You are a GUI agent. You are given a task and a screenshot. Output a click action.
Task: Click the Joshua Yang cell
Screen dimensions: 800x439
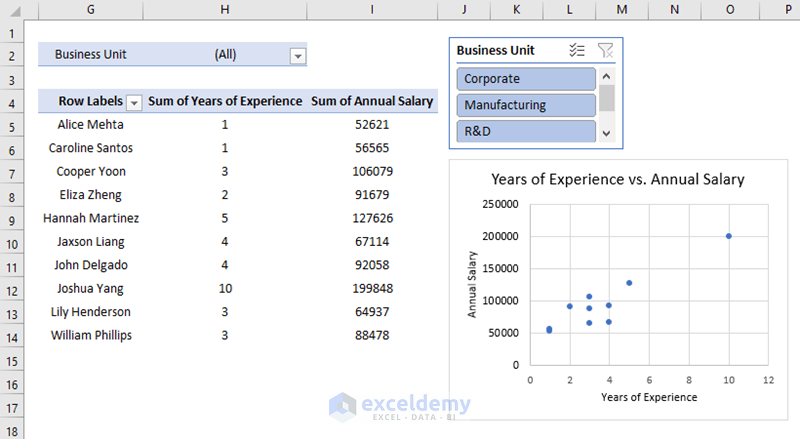tap(90, 288)
